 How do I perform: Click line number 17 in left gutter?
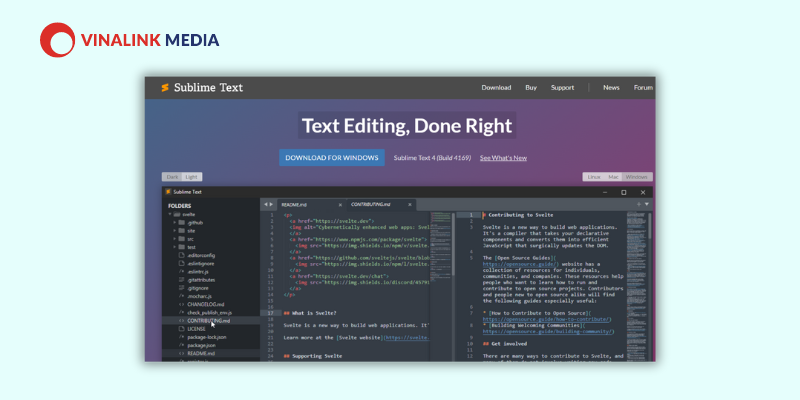click(270, 313)
